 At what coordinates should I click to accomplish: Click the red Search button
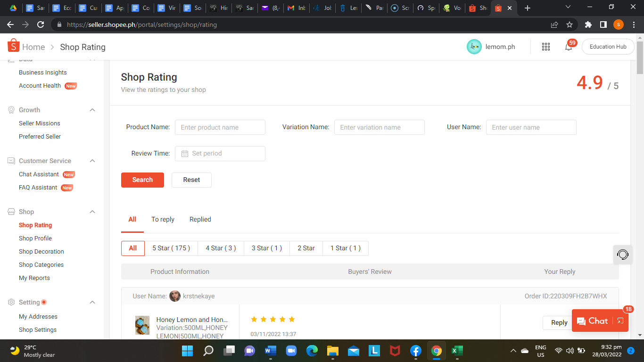point(142,180)
